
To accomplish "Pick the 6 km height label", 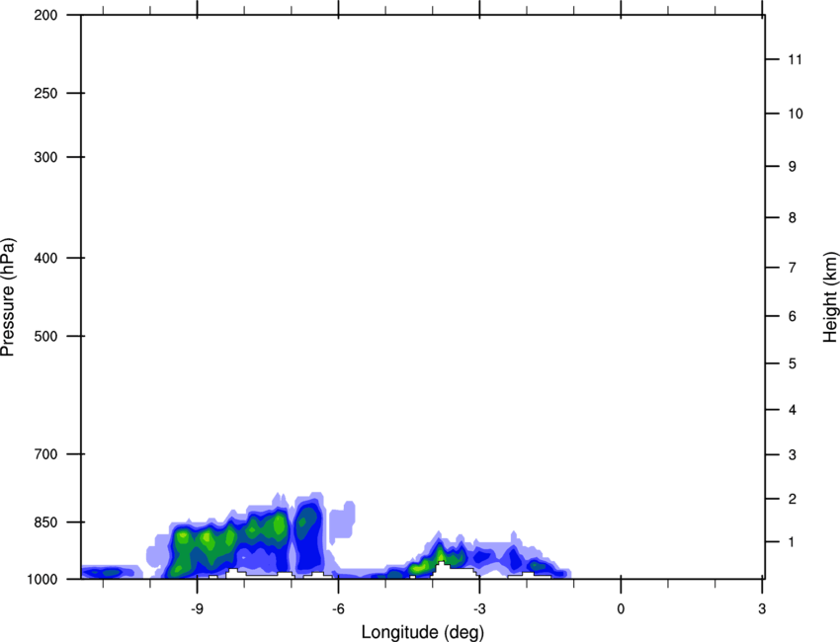I will 793,316.
